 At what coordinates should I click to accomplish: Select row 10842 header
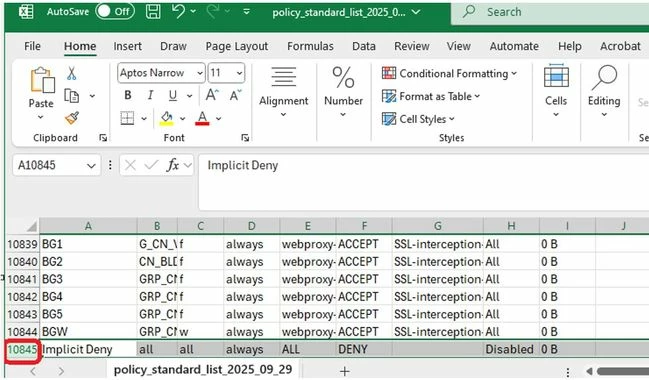coord(22,297)
